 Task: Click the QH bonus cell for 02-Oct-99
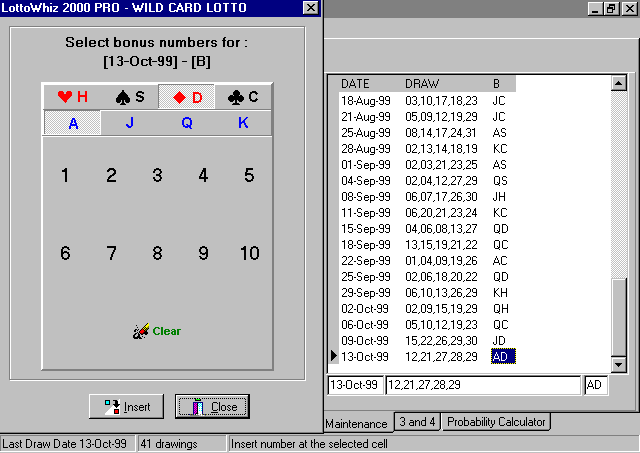500,309
